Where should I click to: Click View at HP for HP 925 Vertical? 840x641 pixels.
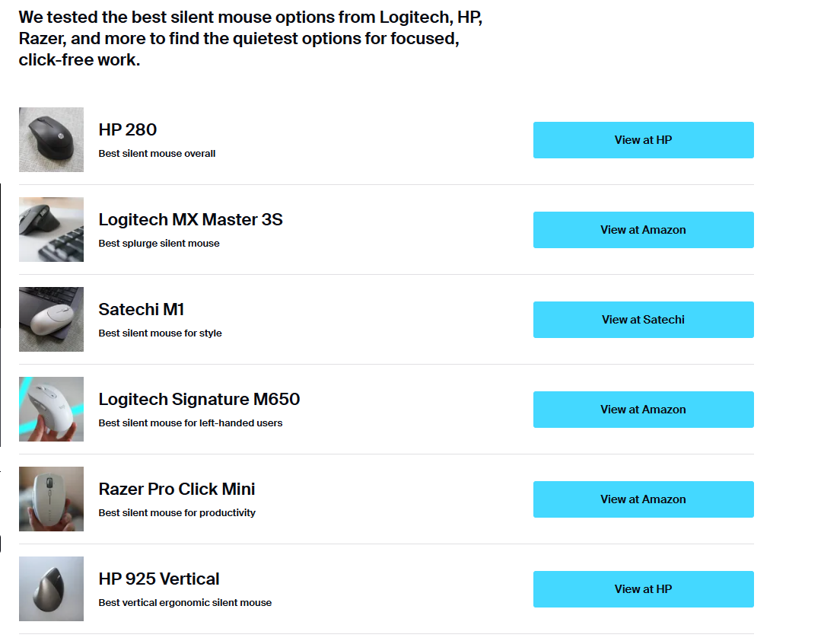[x=643, y=589]
